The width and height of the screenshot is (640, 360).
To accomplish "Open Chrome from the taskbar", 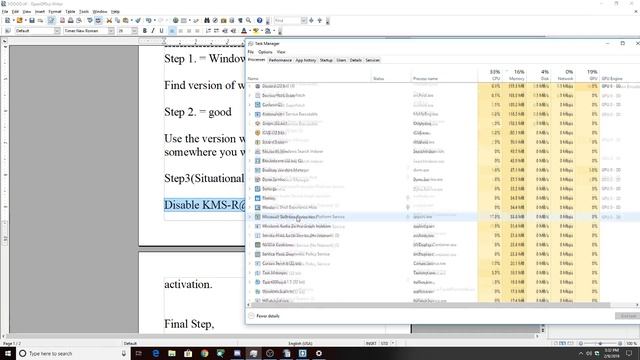I will coord(204,353).
